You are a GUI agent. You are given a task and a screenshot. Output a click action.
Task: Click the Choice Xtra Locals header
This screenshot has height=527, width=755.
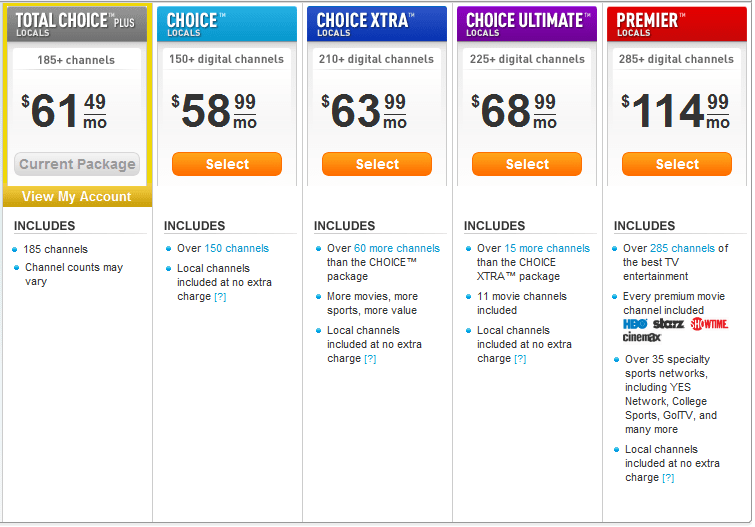[x=377, y=24]
